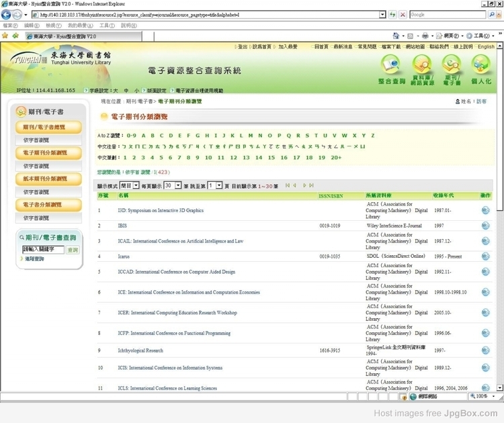The image size is (504, 423).
Task: Go to the last page of results
Action: [312, 185]
